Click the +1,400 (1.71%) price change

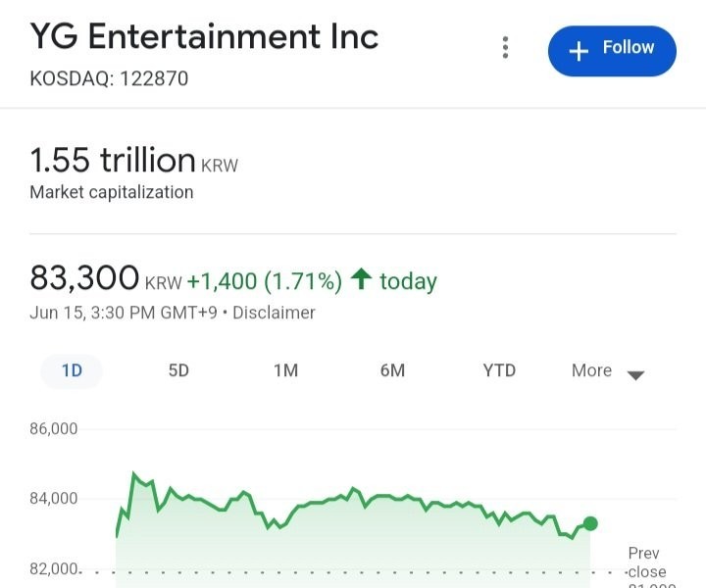pyautogui.click(x=265, y=281)
